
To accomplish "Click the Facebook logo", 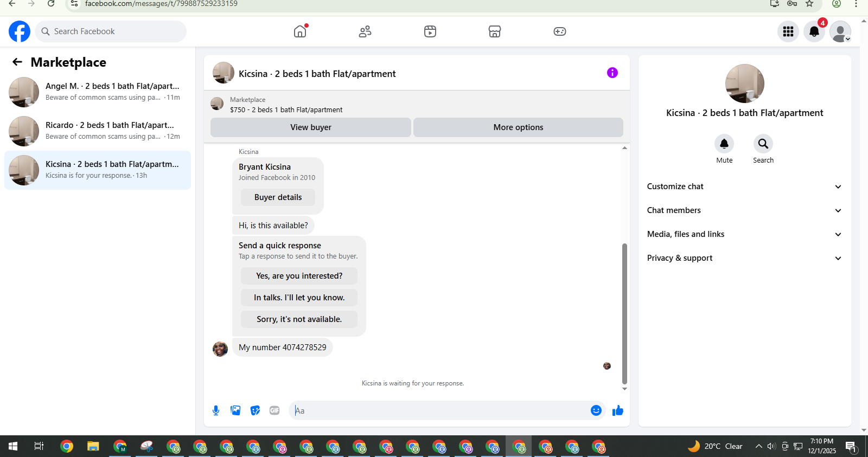I will pyautogui.click(x=20, y=31).
